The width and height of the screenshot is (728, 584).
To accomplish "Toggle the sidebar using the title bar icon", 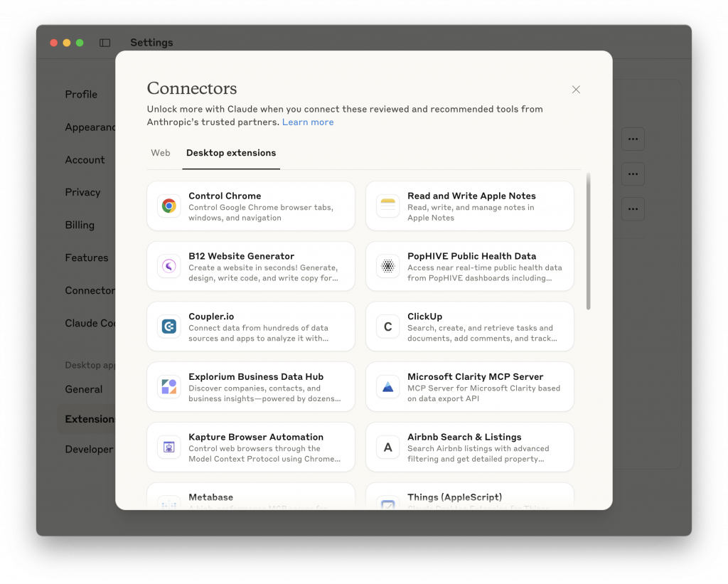I will pos(105,43).
